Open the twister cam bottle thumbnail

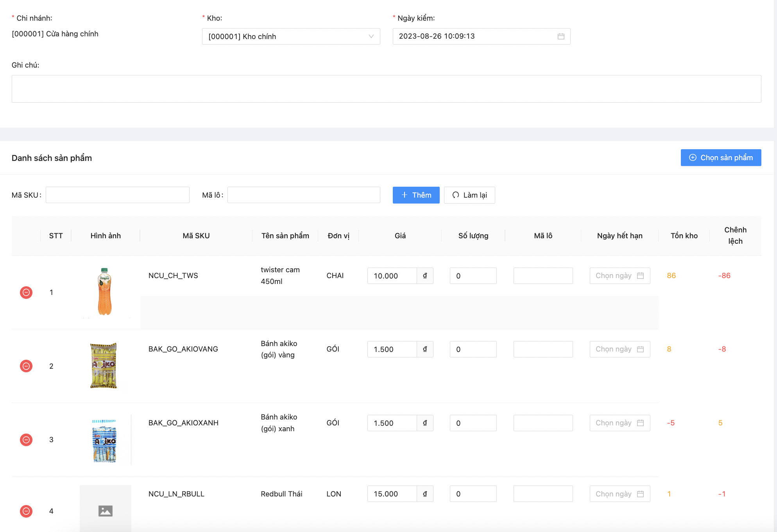105,292
